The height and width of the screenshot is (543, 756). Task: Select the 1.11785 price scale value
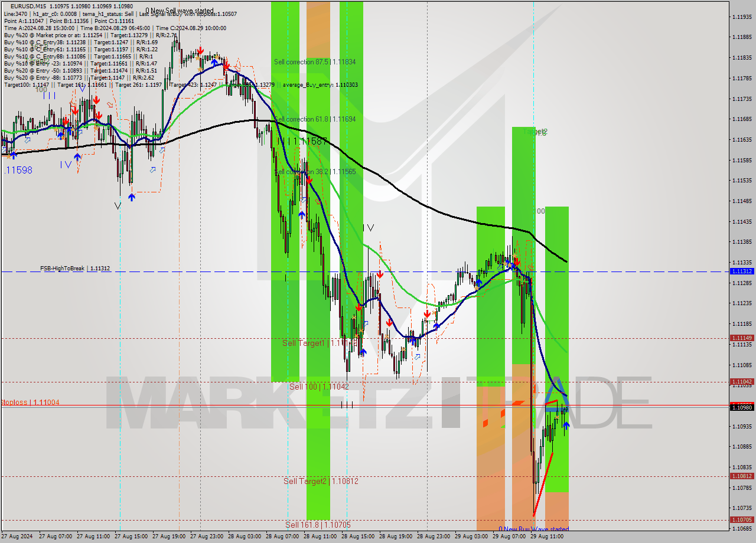[742, 78]
